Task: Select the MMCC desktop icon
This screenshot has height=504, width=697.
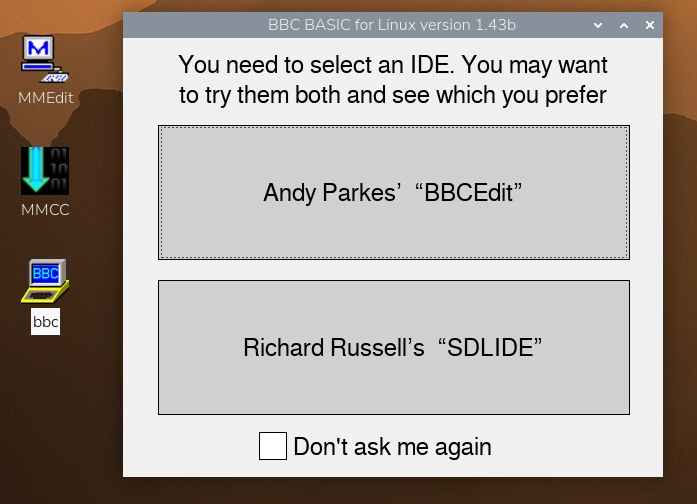Action: (45, 171)
